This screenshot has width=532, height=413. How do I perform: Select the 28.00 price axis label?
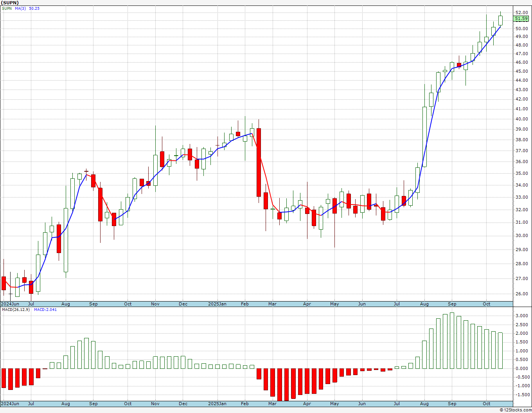(x=521, y=264)
